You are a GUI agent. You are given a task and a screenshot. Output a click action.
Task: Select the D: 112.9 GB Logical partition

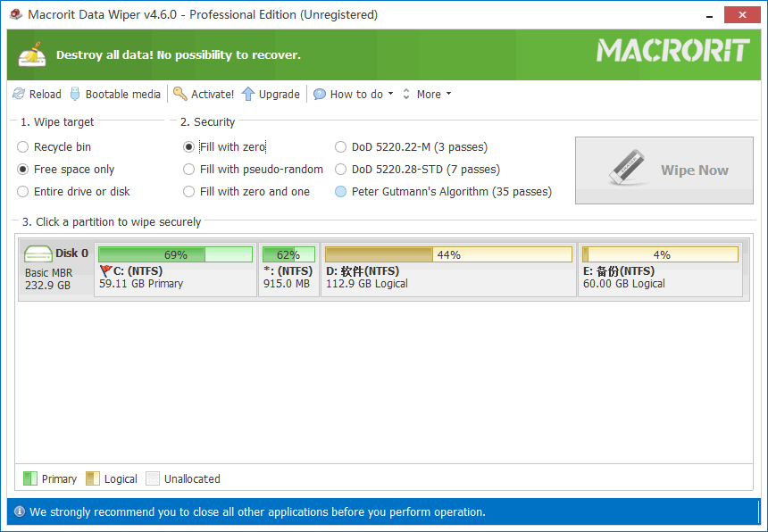point(448,270)
